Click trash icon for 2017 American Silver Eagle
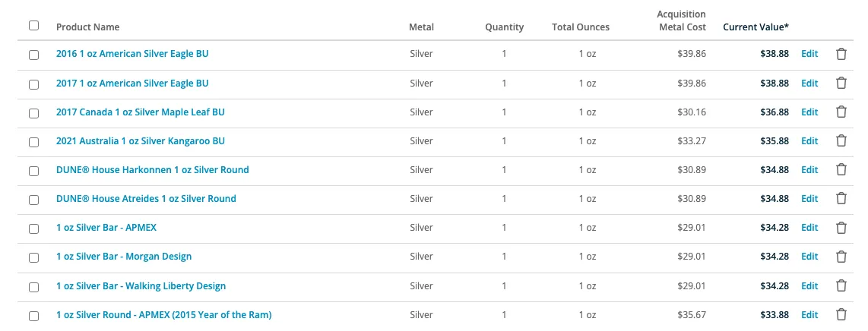Screen dimensions: 868x331 [x=841, y=83]
